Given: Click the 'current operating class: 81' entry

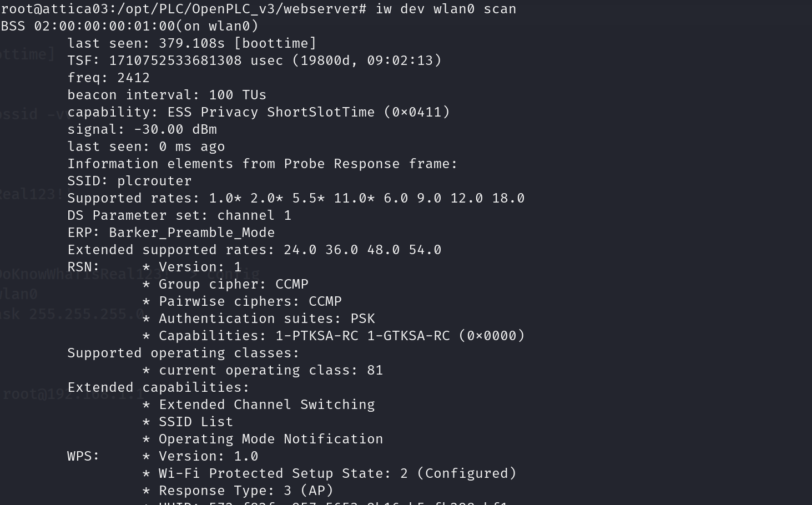Looking at the screenshot, I should pyautogui.click(x=271, y=370).
